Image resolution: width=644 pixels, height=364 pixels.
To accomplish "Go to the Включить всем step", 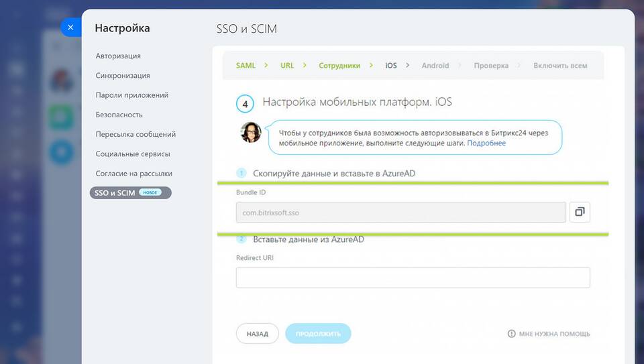I will point(560,65).
